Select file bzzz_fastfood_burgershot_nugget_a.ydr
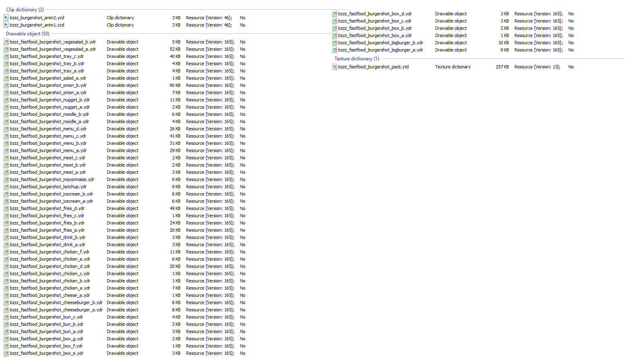This screenshot has height=362, width=644. (50, 107)
